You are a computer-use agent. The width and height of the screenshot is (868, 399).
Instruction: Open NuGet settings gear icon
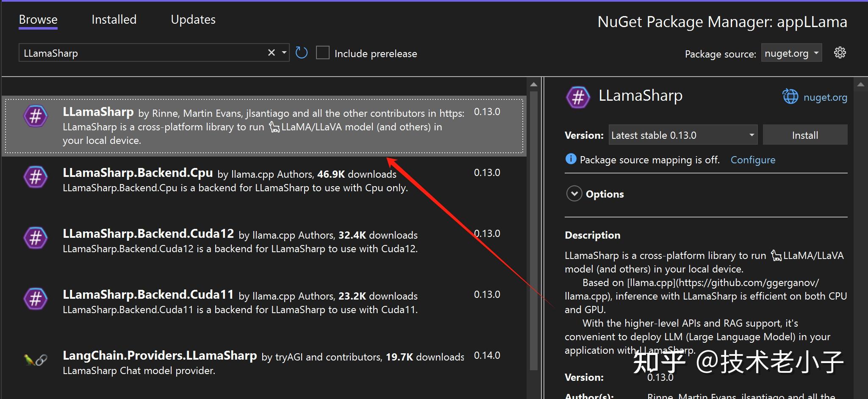[x=840, y=53]
